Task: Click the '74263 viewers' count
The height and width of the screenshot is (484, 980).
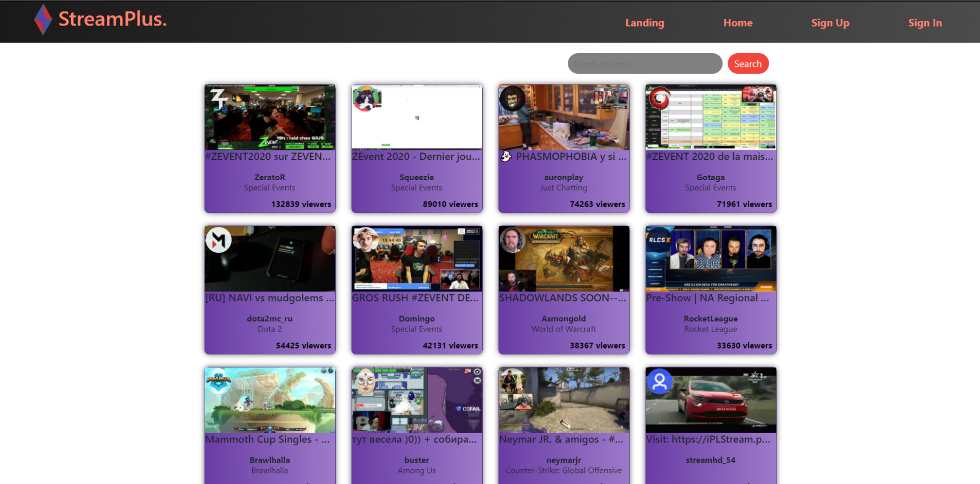Action: coord(598,204)
